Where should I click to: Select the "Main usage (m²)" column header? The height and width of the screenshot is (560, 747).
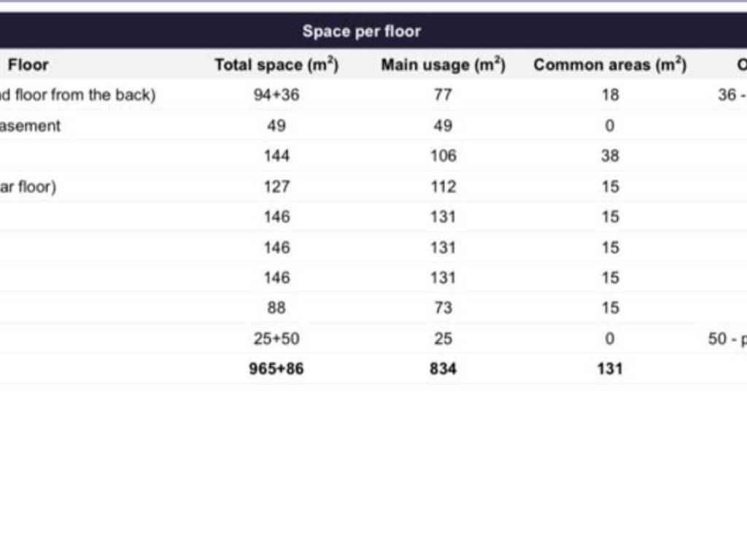tap(443, 65)
